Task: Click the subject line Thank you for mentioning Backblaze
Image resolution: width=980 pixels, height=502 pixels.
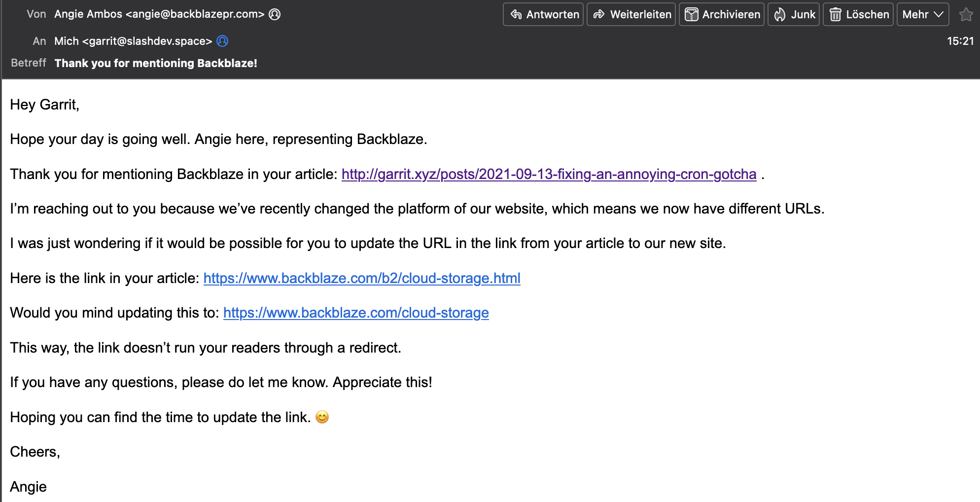Action: pyautogui.click(x=156, y=63)
